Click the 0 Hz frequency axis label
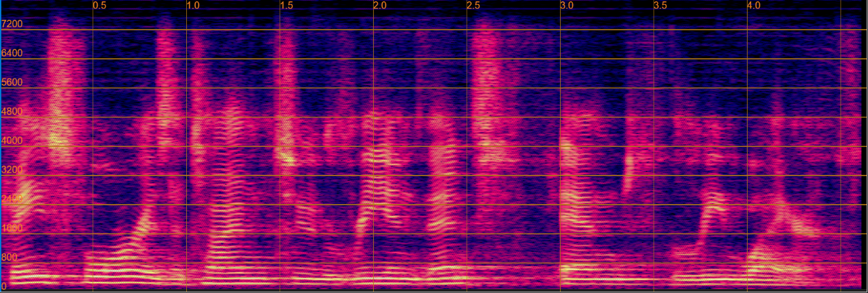Viewport: 868px width, 293px height. click(x=5, y=286)
